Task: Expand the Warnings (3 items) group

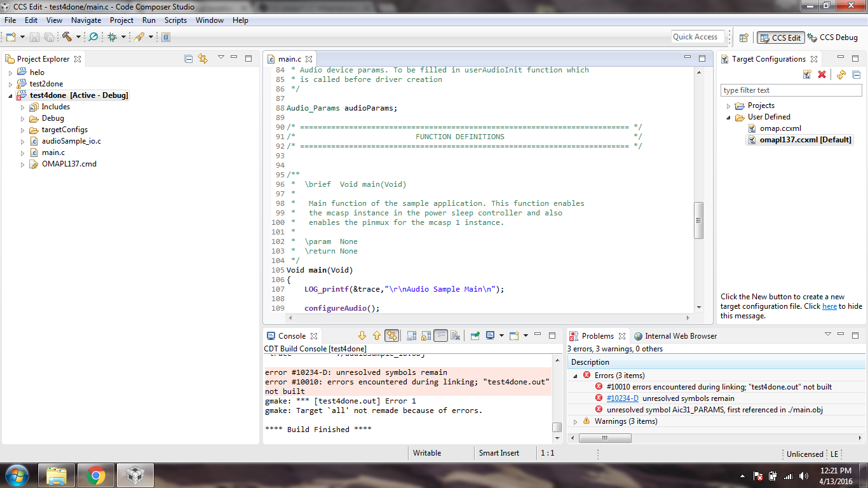Action: coord(576,421)
